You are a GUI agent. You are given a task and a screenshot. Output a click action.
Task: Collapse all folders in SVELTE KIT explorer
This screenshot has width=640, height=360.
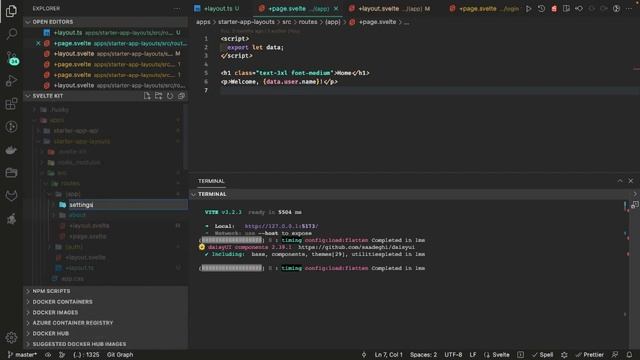tap(181, 96)
